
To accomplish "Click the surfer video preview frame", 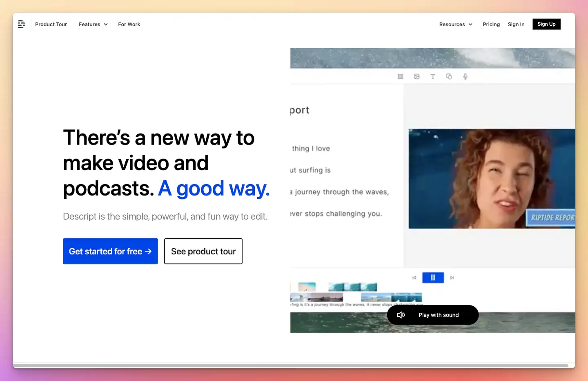I will click(x=492, y=178).
